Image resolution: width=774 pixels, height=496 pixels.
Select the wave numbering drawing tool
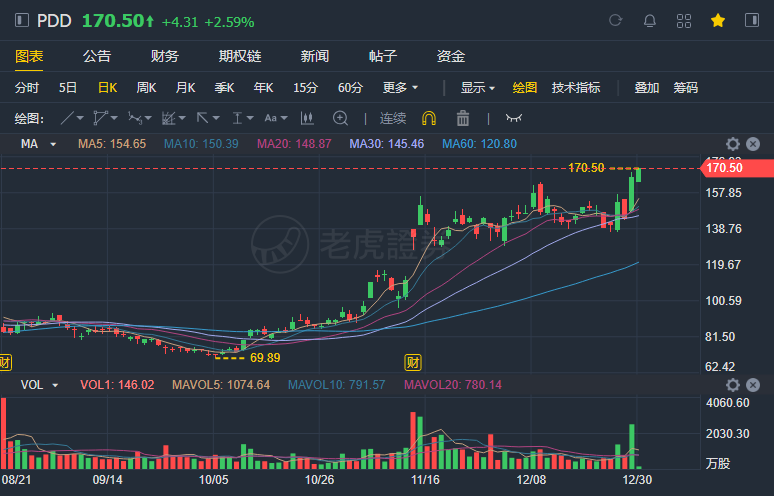tap(135, 118)
